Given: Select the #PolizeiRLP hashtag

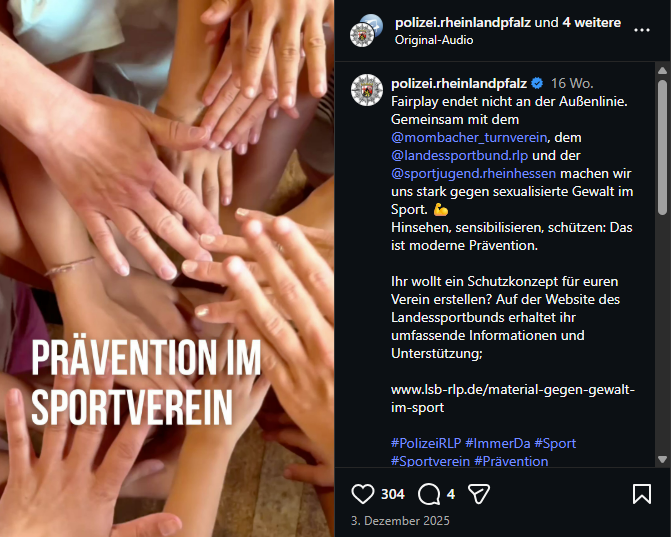Looking at the screenshot, I should (x=426, y=443).
